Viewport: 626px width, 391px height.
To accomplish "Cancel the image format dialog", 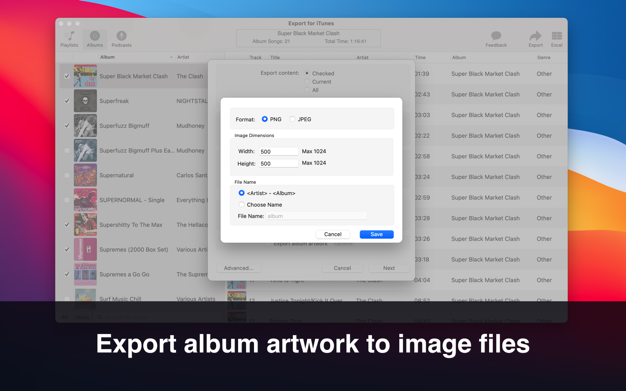I will coord(333,234).
